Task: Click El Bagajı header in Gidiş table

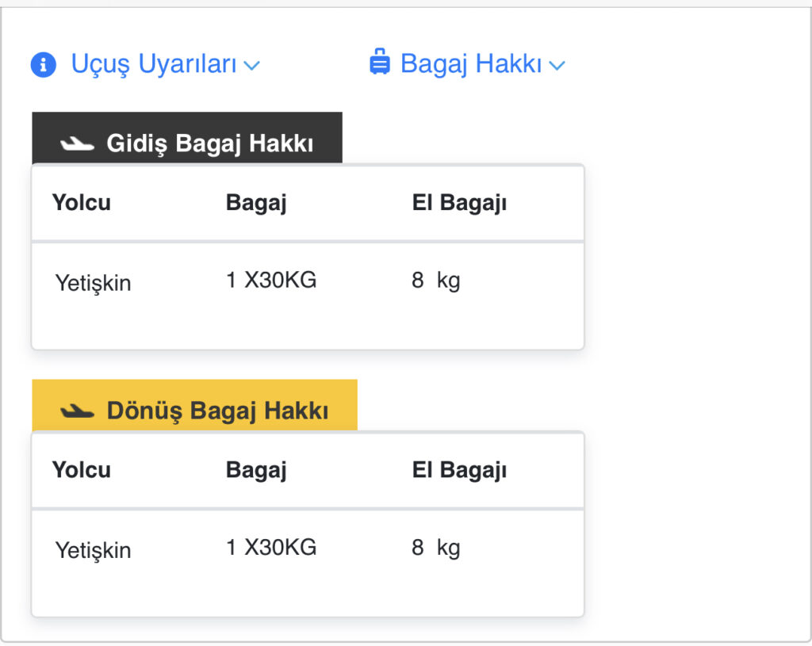Action: point(459,203)
